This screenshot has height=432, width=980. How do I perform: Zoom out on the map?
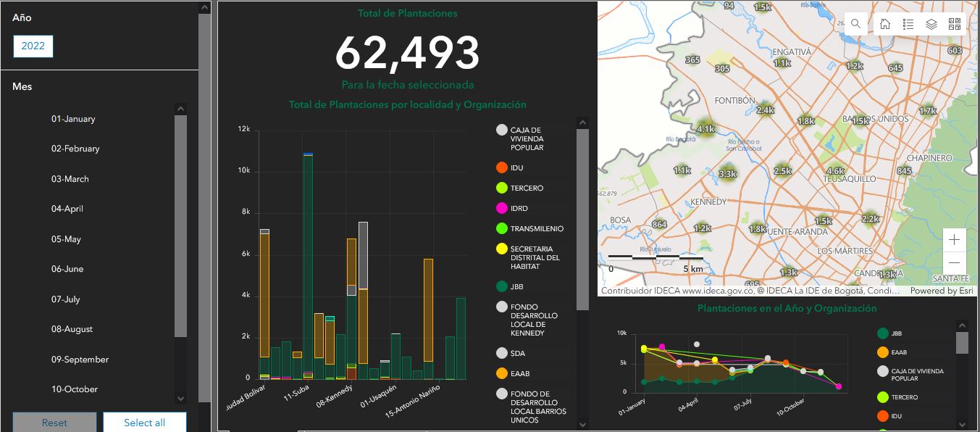pyautogui.click(x=955, y=262)
